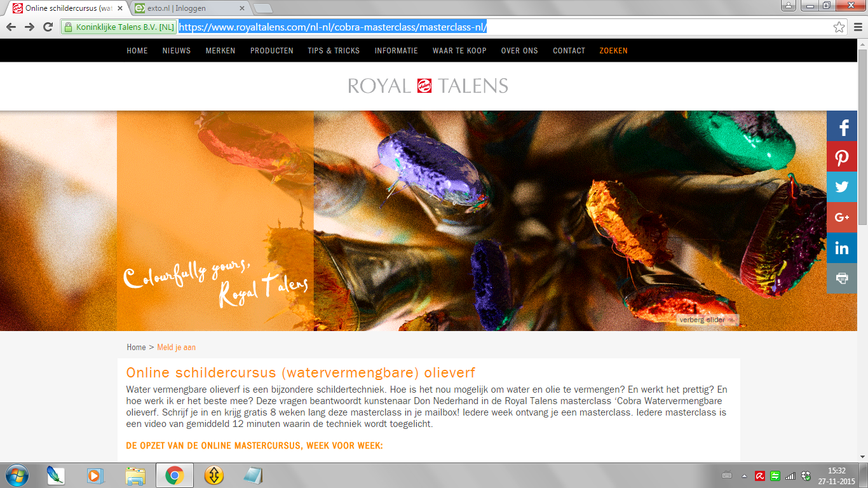Click the green SSL padlock icon
Image resolution: width=868 pixels, height=488 pixels.
[x=68, y=27]
